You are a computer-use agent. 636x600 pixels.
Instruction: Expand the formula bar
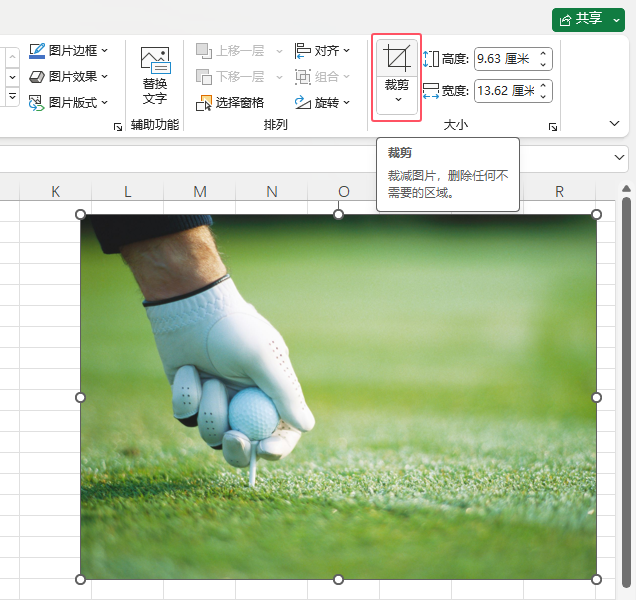click(x=619, y=157)
